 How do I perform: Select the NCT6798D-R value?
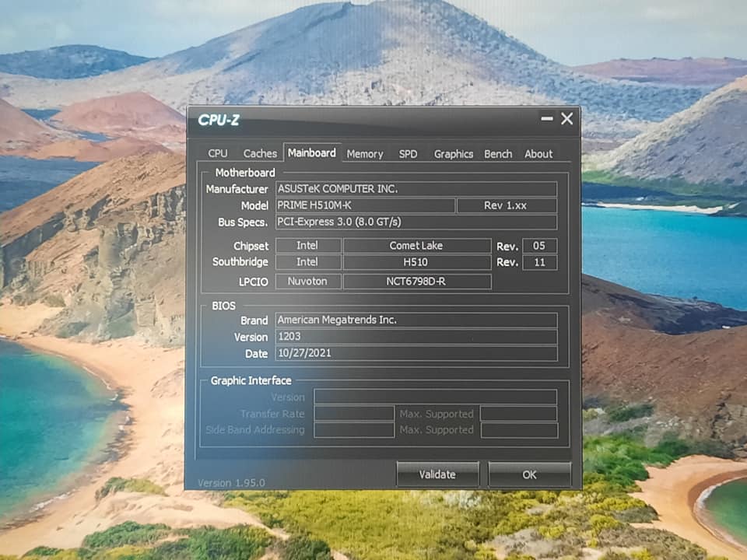pos(417,282)
